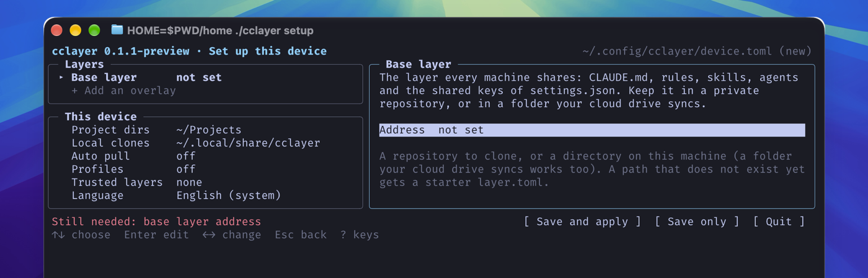Open the Trusted layers setting
This screenshot has height=278, width=868.
205,182
